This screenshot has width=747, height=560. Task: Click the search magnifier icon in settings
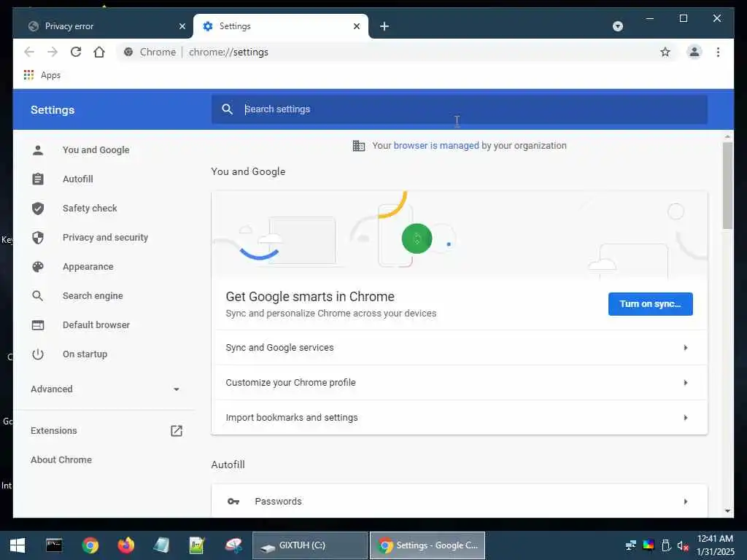pyautogui.click(x=228, y=109)
